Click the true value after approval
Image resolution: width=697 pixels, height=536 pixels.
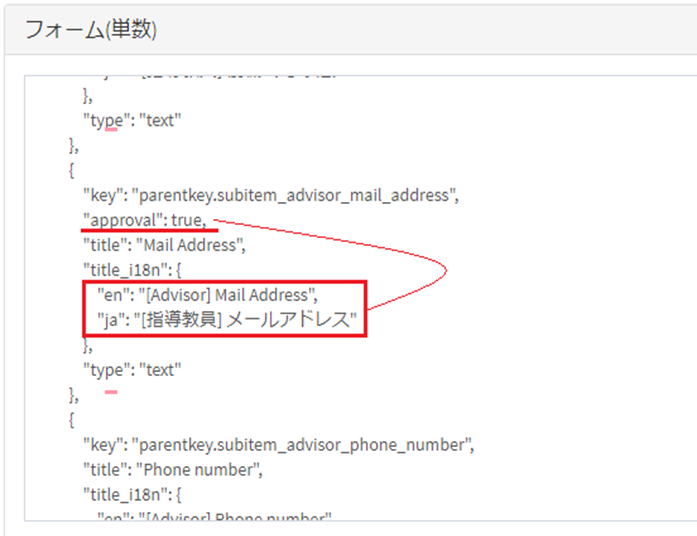[x=188, y=219]
